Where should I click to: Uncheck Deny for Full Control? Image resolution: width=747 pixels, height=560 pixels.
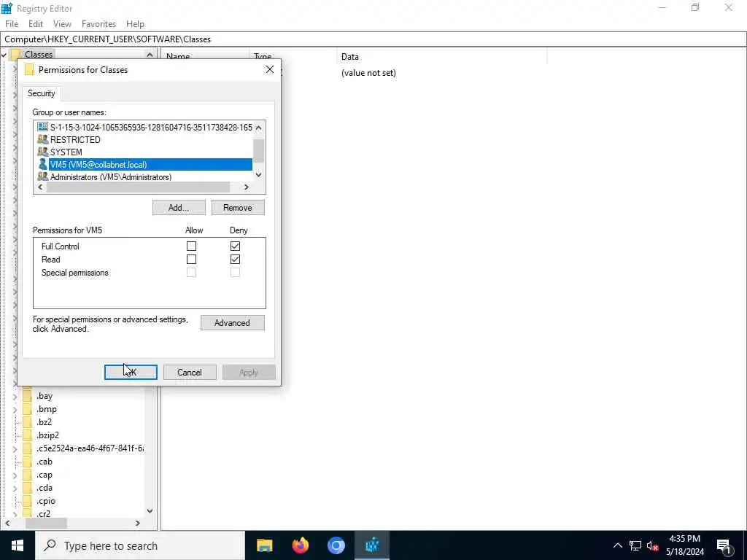[x=235, y=246]
